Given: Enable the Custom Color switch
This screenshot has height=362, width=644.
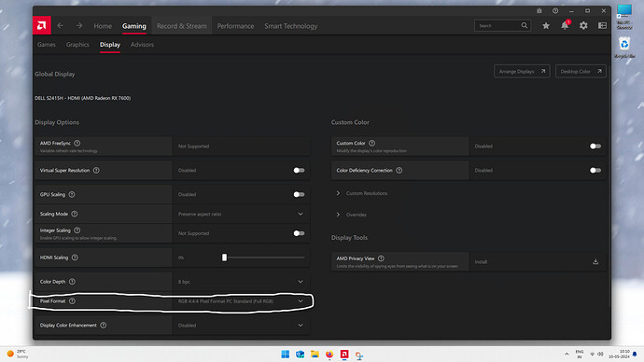Looking at the screenshot, I should coord(595,146).
